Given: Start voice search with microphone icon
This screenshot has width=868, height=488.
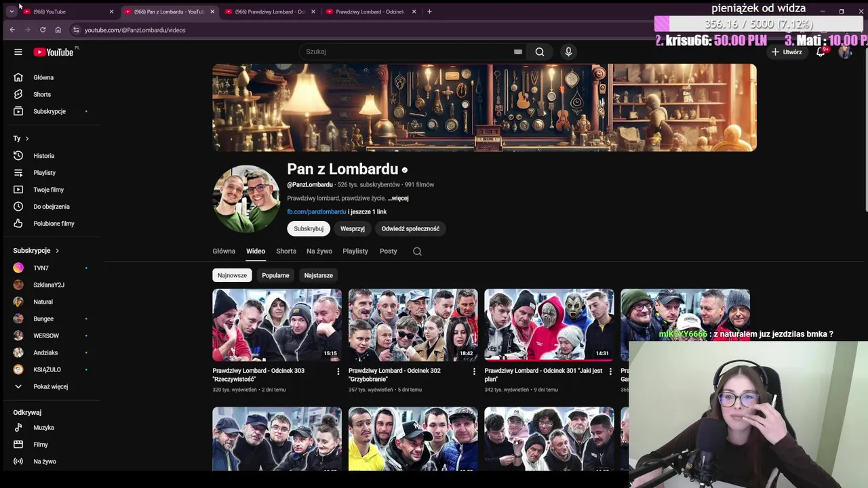Looking at the screenshot, I should click(x=568, y=52).
